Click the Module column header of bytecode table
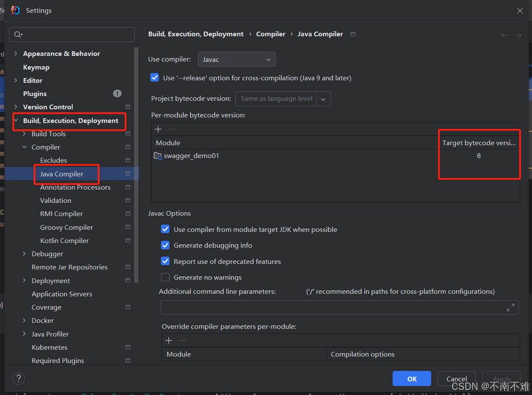This screenshot has width=532, height=395. coord(295,143)
